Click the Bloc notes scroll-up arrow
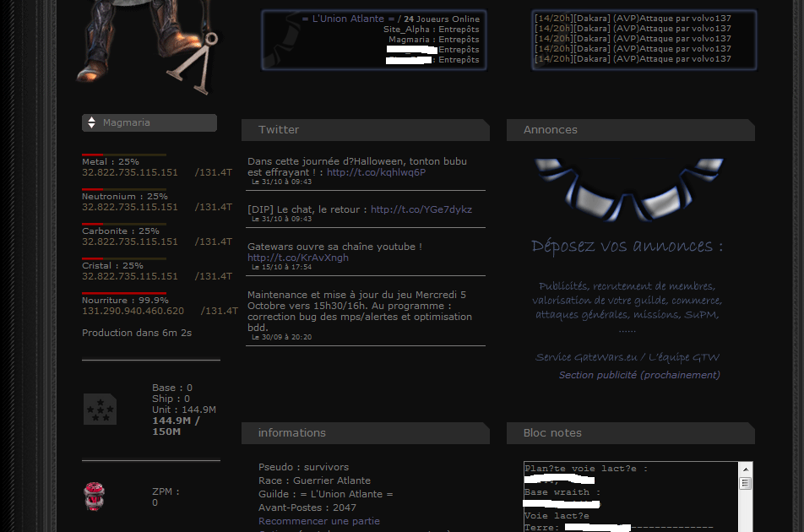 (745, 469)
